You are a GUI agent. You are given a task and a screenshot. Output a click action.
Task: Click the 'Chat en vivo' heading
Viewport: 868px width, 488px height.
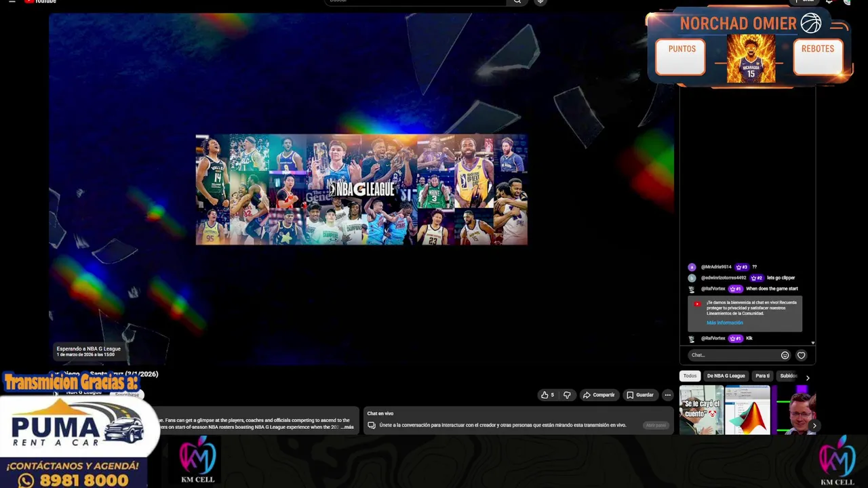[x=380, y=413]
